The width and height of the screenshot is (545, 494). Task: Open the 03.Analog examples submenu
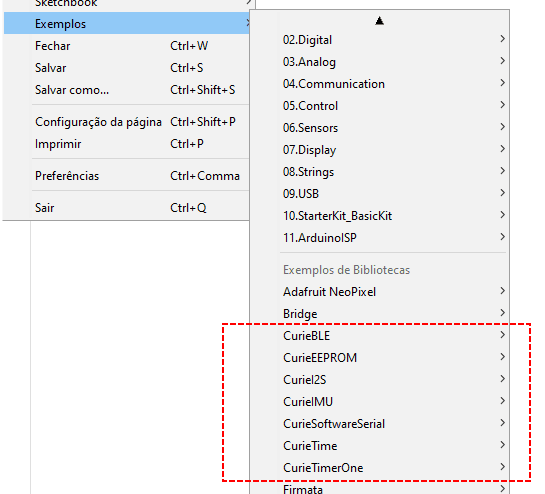(x=379, y=62)
